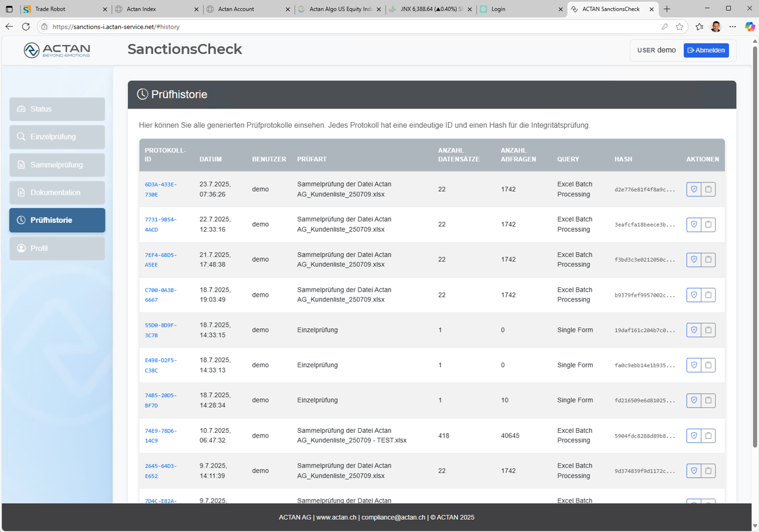Image resolution: width=759 pixels, height=532 pixels.
Task: Verify hash for protocol 7EF4-6BD5-A5EE
Action: pyautogui.click(x=694, y=260)
